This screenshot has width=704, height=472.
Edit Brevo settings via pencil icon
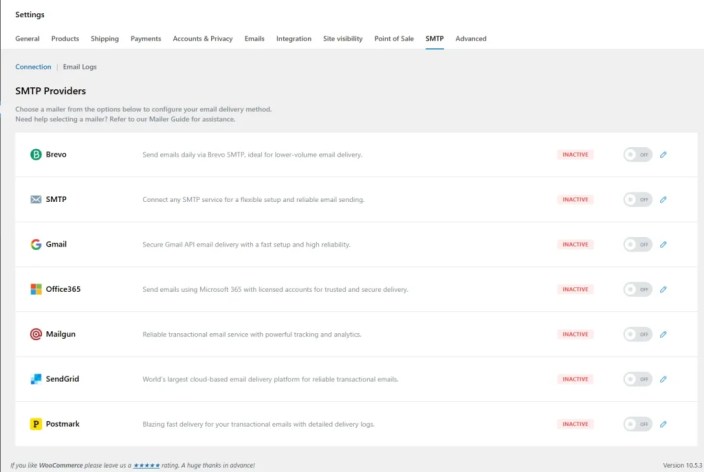(663, 154)
